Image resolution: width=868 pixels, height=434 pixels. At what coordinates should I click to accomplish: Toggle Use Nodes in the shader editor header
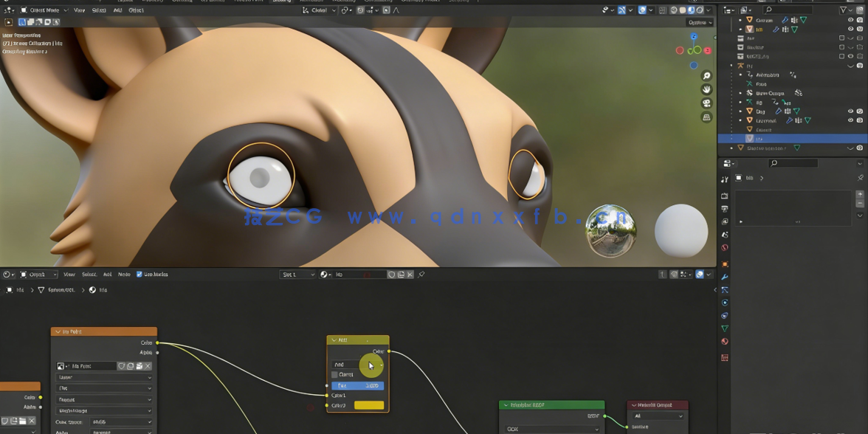pos(138,274)
